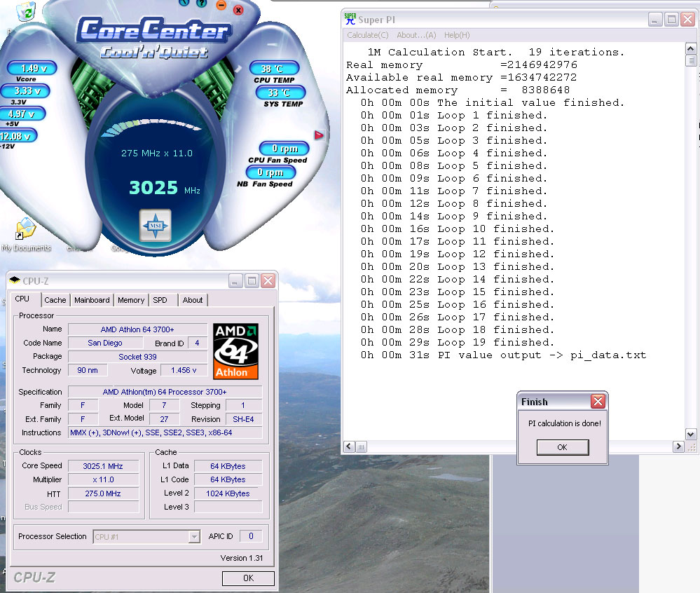The height and width of the screenshot is (593, 700).
Task: Minimize the CPU-Z window
Action: [235, 281]
